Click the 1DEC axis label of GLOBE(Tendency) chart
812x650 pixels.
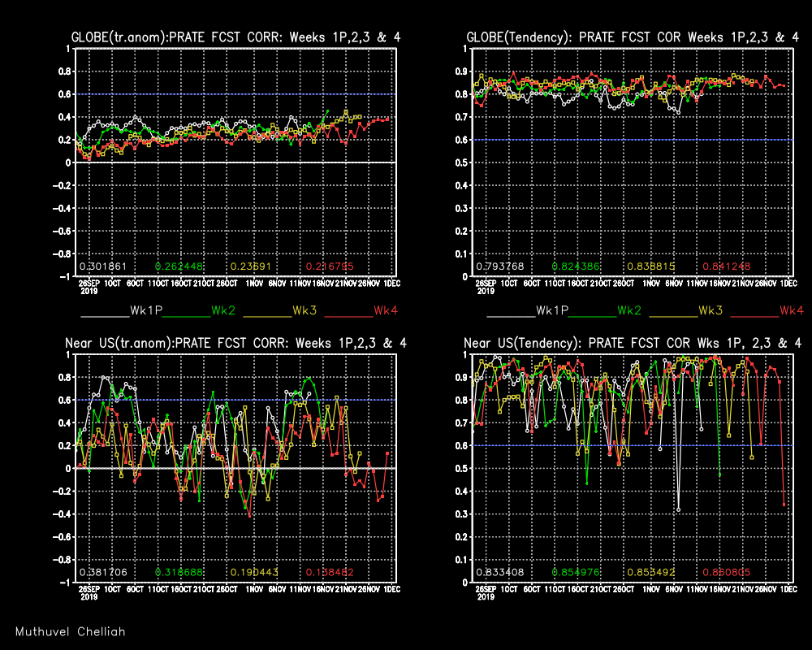click(788, 284)
